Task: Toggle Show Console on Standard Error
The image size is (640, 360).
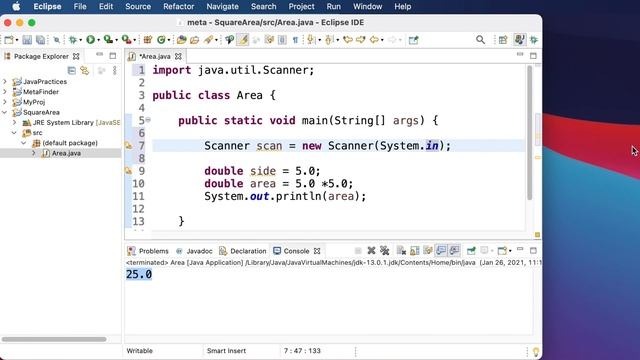Action: coord(454,250)
